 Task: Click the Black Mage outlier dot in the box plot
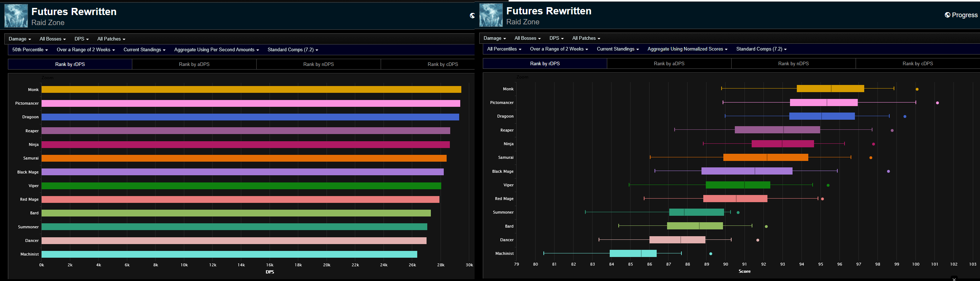click(889, 171)
